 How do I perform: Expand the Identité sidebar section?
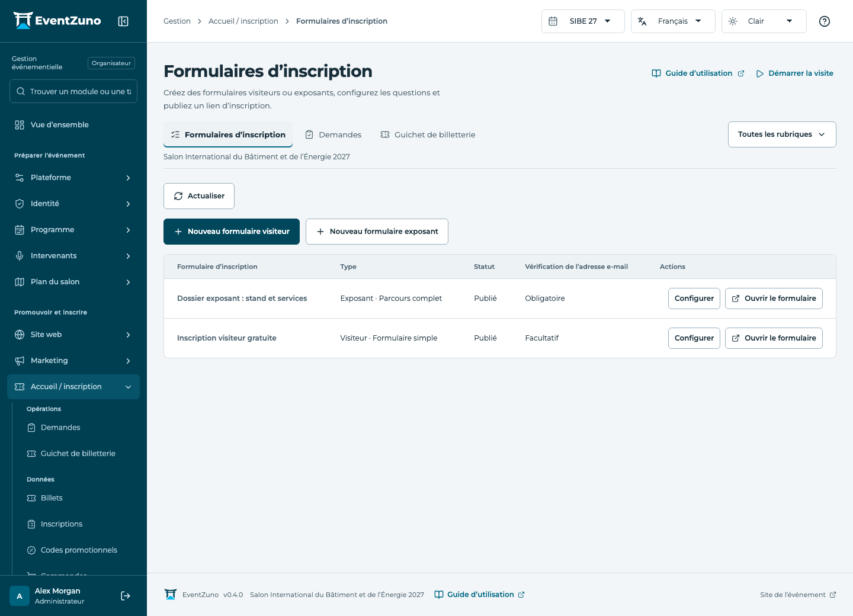coord(73,204)
